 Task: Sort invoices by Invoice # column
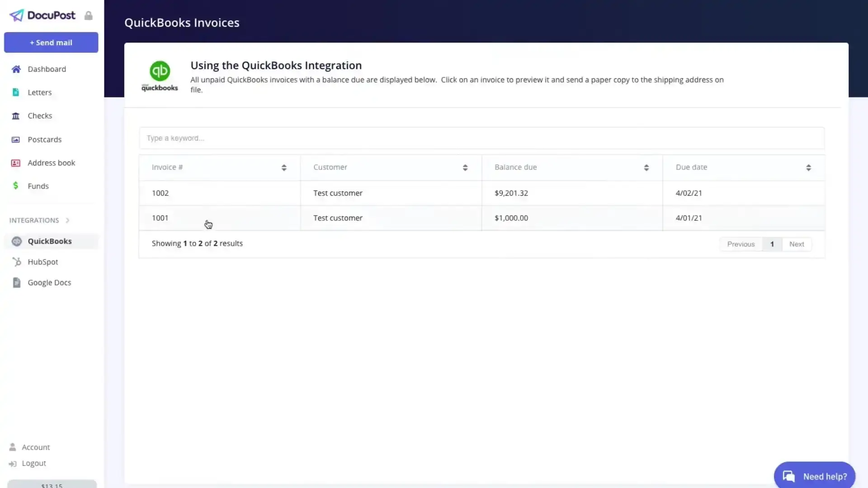284,167
